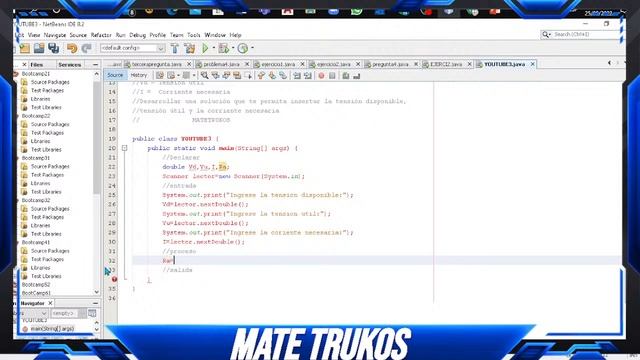Open the Profile menu

click(x=158, y=35)
